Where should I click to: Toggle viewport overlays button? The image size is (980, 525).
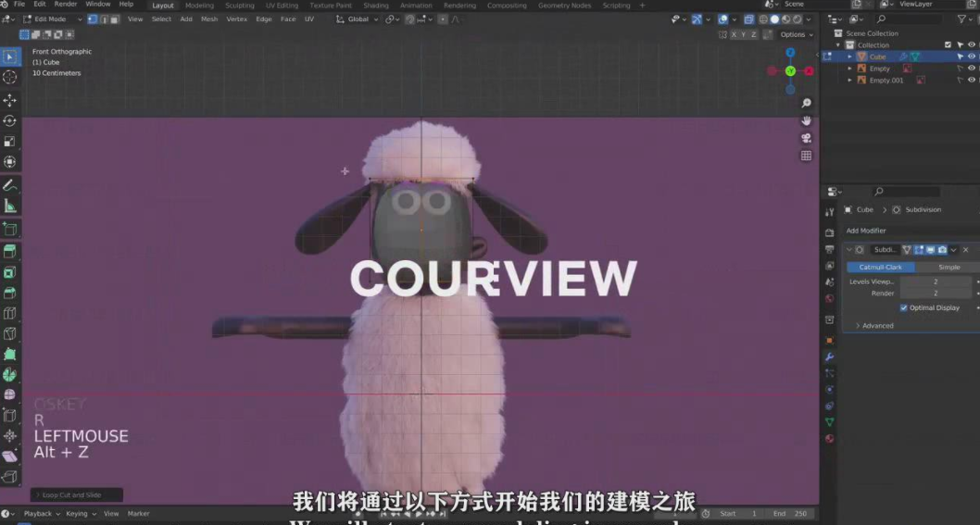click(723, 19)
